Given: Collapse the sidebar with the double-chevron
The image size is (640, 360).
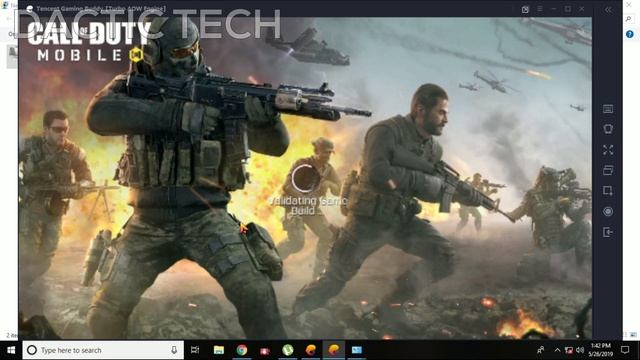Looking at the screenshot, I should tap(608, 9).
